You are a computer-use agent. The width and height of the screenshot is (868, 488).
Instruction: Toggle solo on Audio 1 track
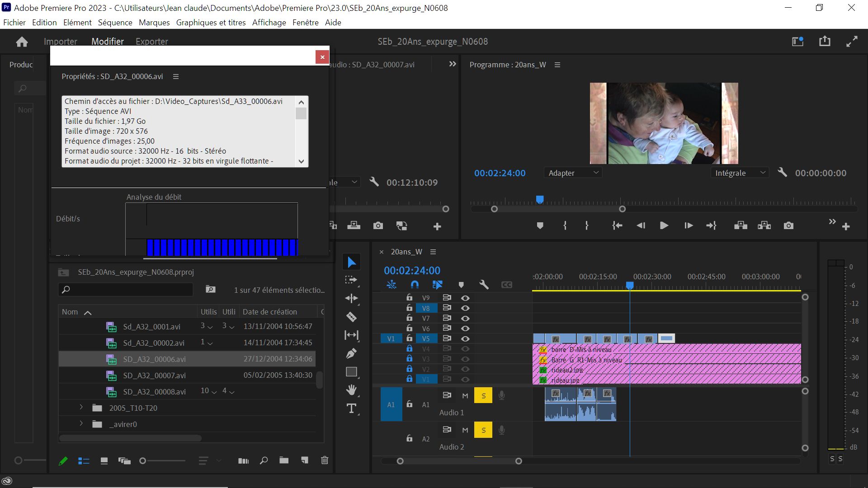click(483, 396)
